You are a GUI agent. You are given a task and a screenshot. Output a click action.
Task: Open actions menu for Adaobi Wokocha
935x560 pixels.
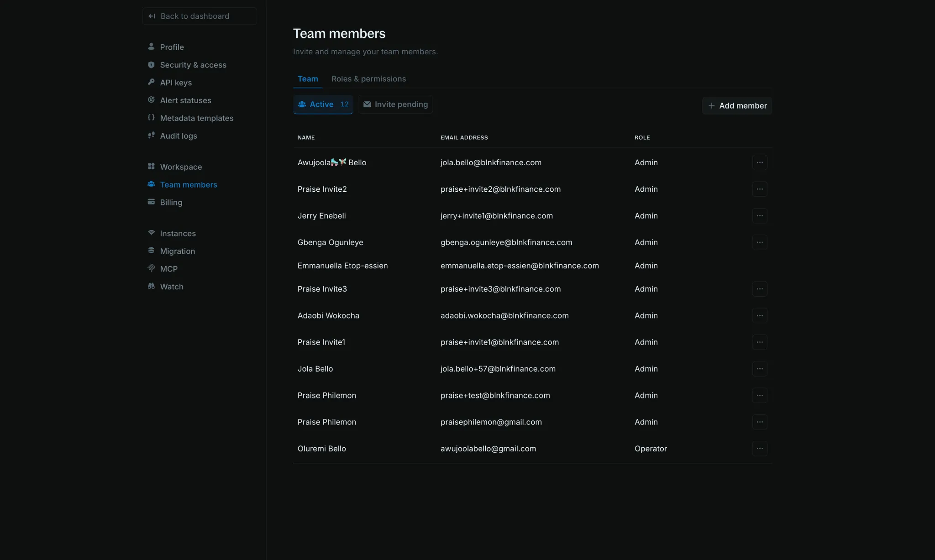pos(760,315)
